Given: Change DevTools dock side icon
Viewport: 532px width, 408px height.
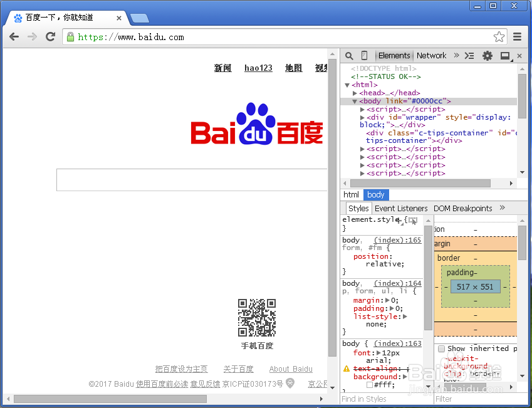Looking at the screenshot, I should pos(506,56).
